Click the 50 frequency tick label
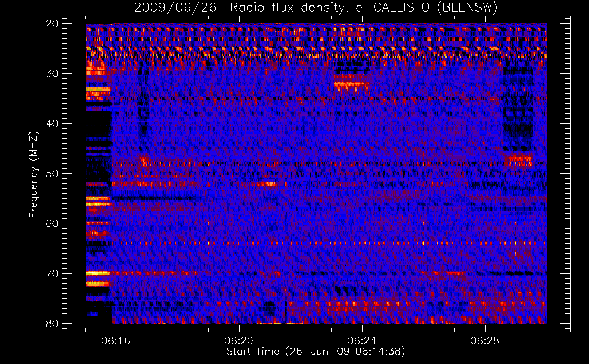This screenshot has width=589, height=364. 52,174
